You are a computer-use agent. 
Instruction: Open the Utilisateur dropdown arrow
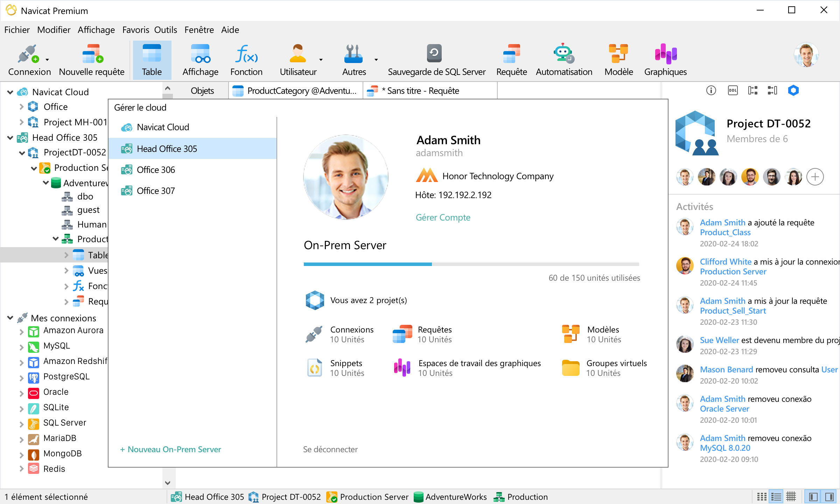(x=321, y=60)
